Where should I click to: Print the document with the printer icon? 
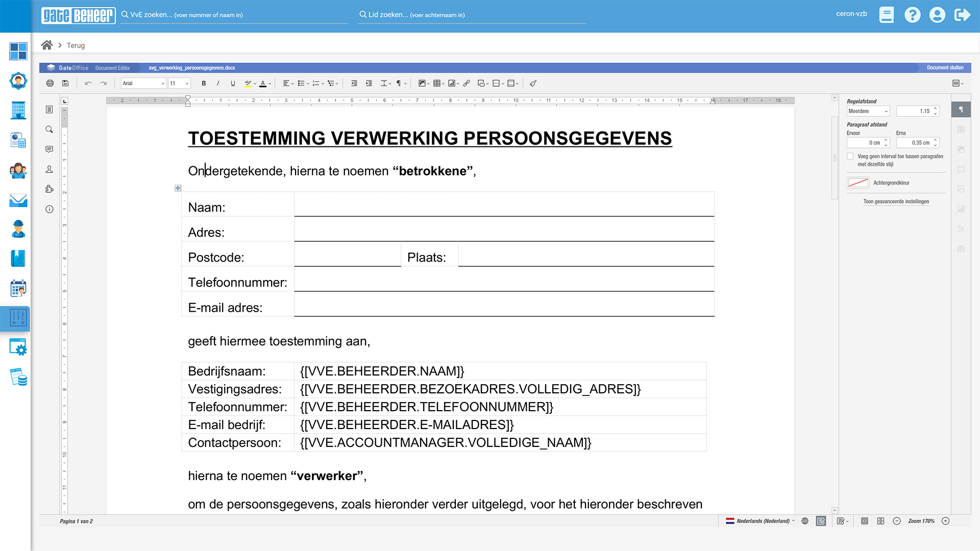click(x=50, y=83)
